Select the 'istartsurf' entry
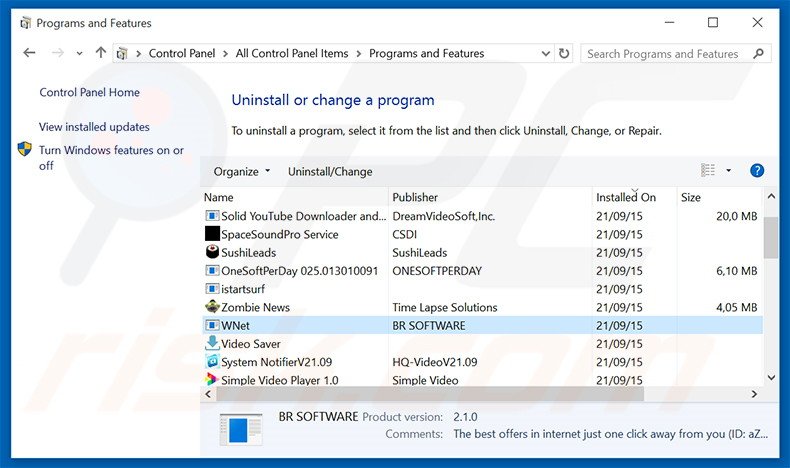 click(x=243, y=289)
